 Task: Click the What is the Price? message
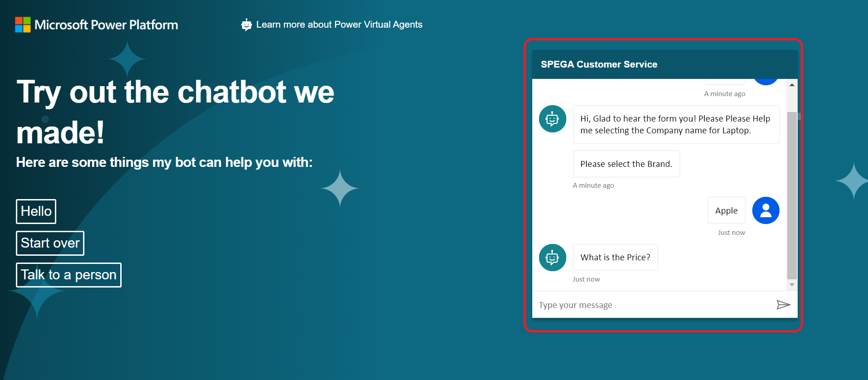tap(615, 258)
